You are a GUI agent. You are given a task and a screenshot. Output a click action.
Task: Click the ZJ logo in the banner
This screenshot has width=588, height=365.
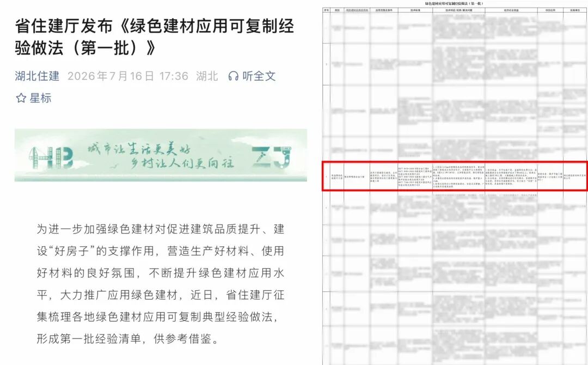[x=272, y=157]
